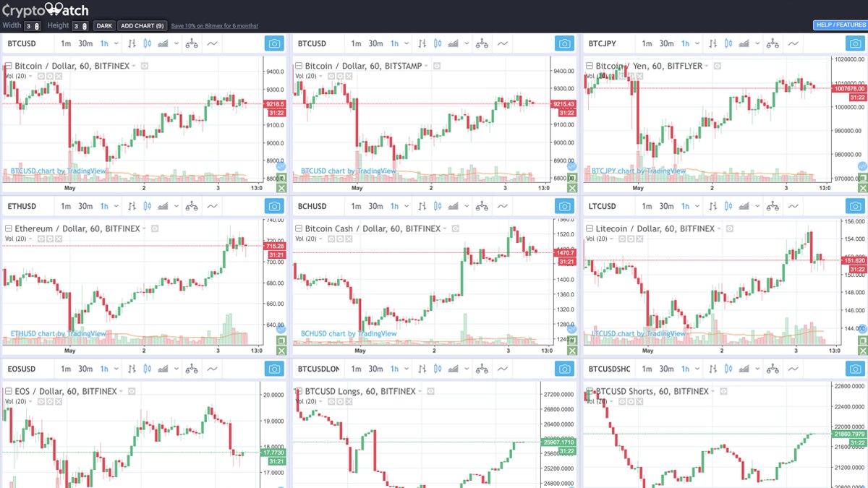Open Bitcoin / Yen title dropdown arrow
Viewport: 868px width, 488px height.
click(706, 67)
